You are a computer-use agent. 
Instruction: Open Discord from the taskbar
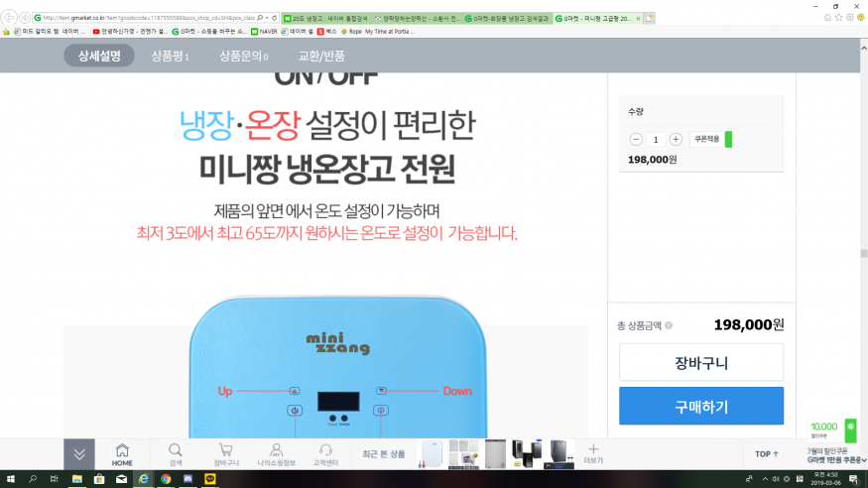tap(187, 479)
